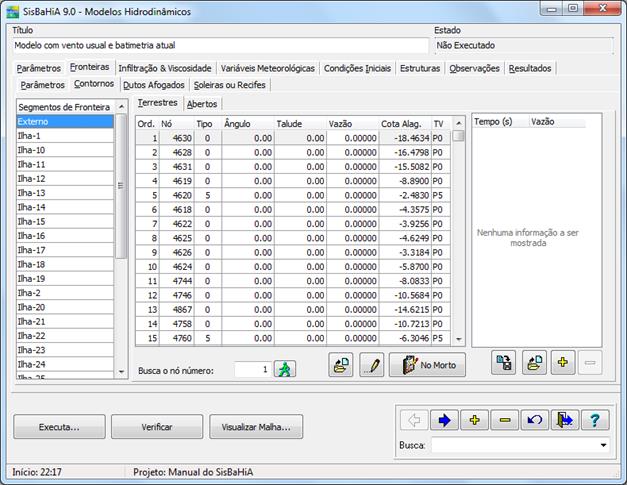
Task: Add a record with the navigation yellow plus
Action: pyautogui.click(x=475, y=420)
